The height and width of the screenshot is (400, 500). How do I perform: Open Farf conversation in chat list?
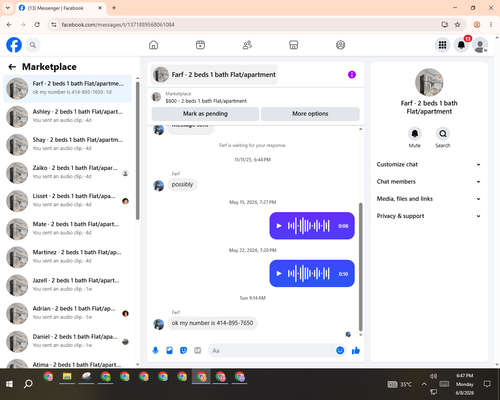pos(68,88)
